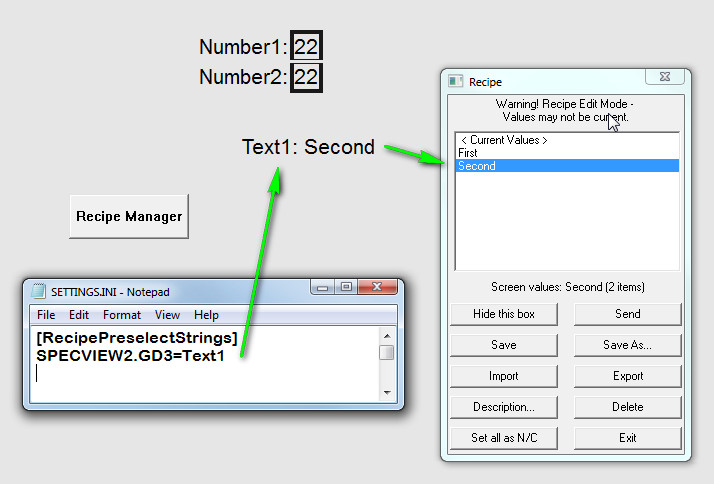
Task: Click Hide this box button
Action: (x=504, y=314)
